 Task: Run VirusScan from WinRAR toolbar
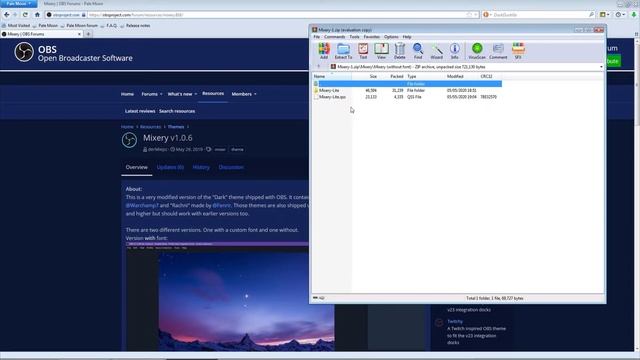pyautogui.click(x=477, y=51)
